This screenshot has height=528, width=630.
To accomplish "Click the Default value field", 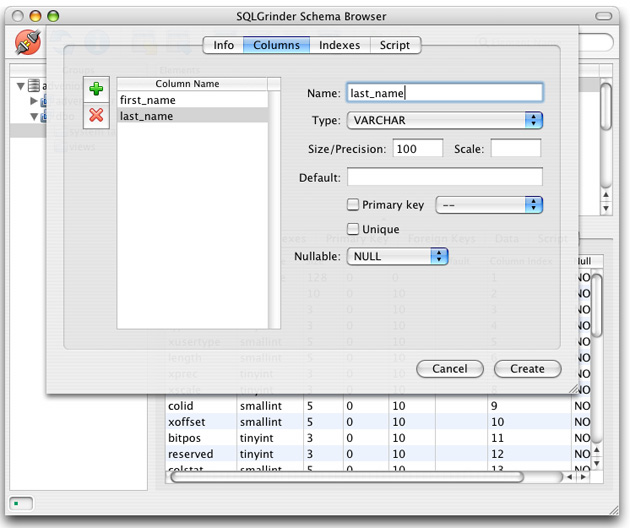I will (445, 177).
